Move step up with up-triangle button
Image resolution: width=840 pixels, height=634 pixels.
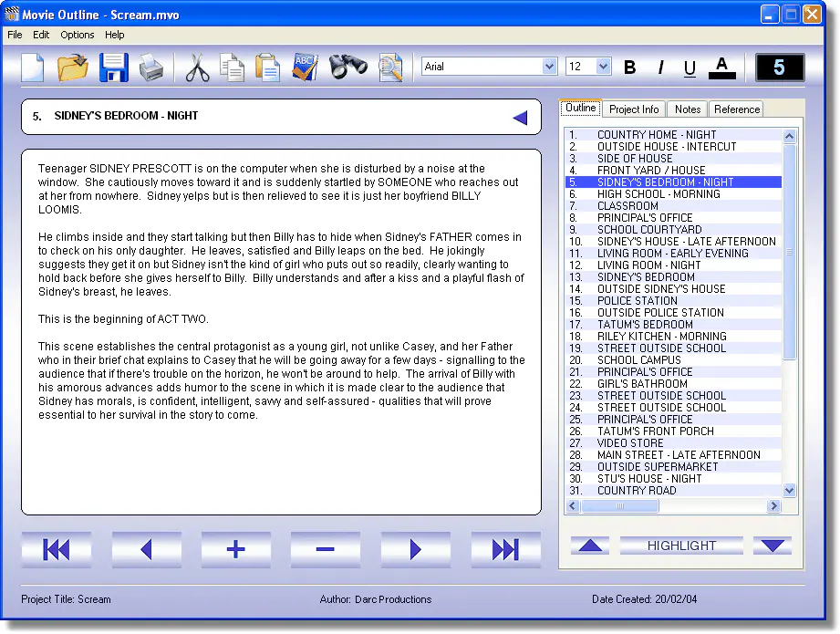(590, 546)
